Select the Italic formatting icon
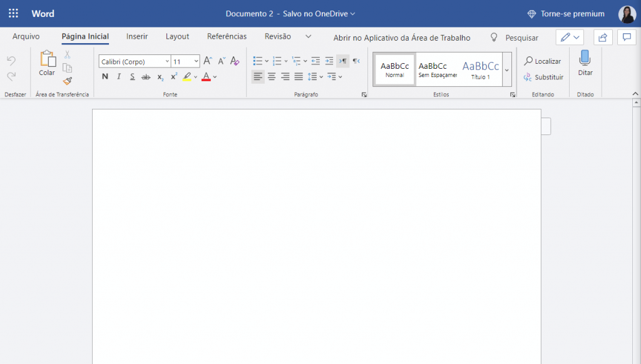This screenshot has width=641, height=364. coord(118,76)
